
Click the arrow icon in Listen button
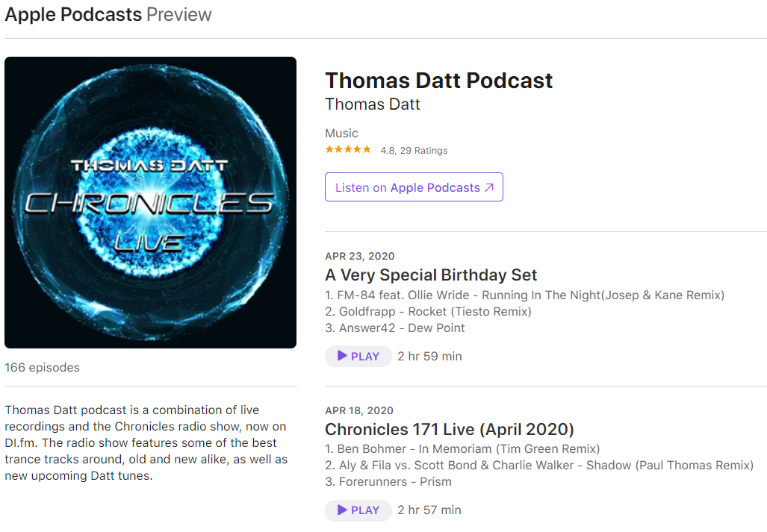click(489, 187)
